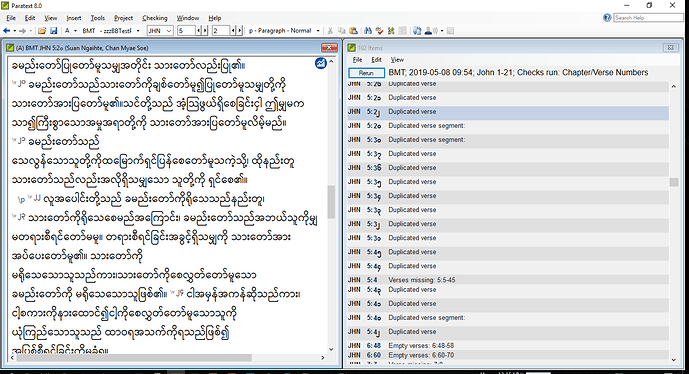Click the BMT JHN panel's title icon
This screenshot has width=689, height=374.
10,47
